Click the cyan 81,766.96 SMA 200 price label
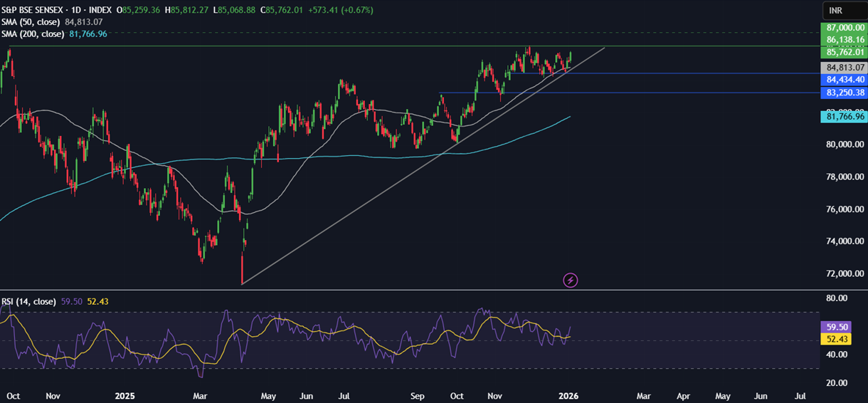 845,116
